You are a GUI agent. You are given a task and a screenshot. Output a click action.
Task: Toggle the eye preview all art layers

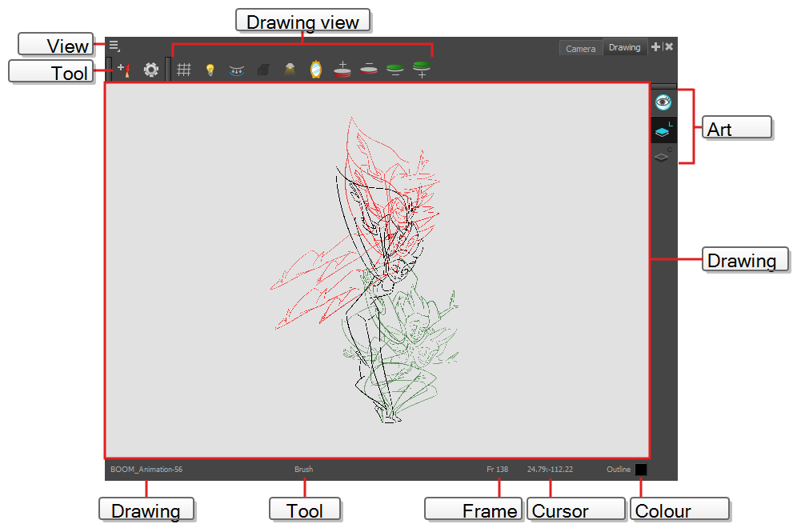(663, 102)
